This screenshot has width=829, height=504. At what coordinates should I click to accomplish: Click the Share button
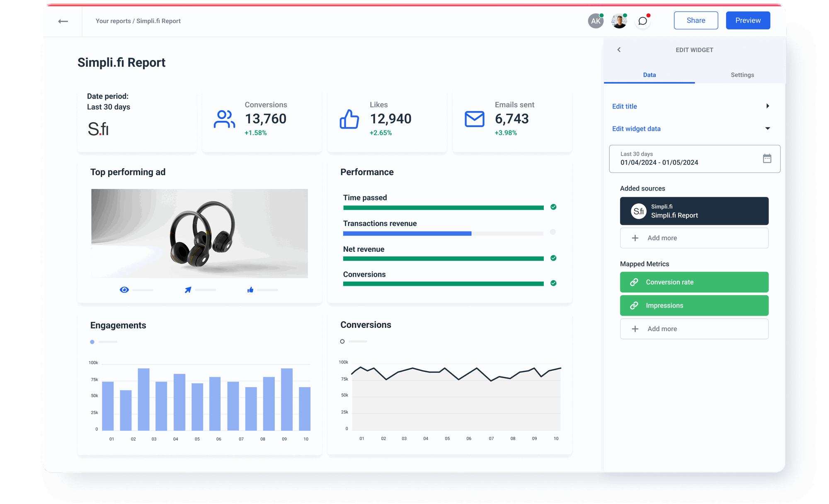[x=696, y=20]
